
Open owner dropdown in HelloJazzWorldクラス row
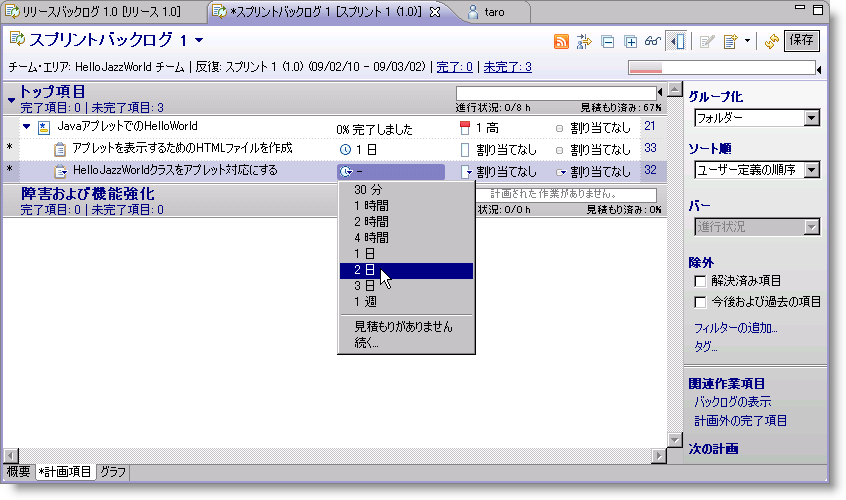[x=561, y=173]
